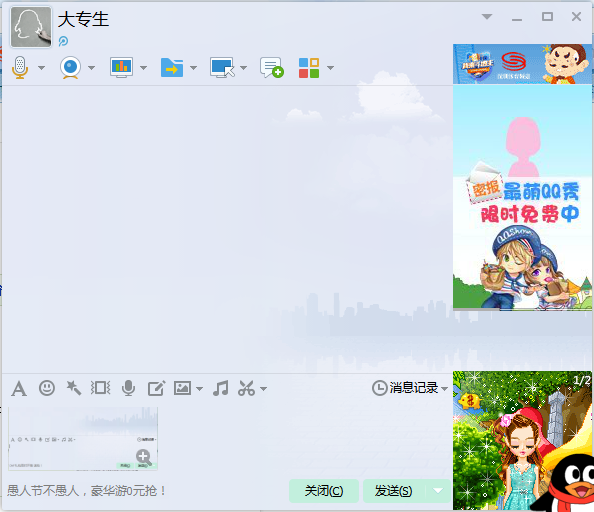
Task: Record voice message microphone icon
Action: coord(128,388)
